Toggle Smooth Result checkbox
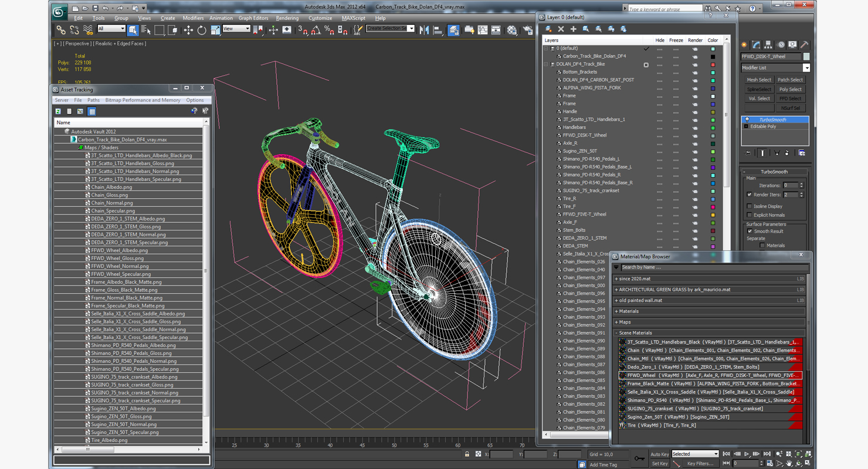Viewport: 868px width, 469px height. pos(750,231)
